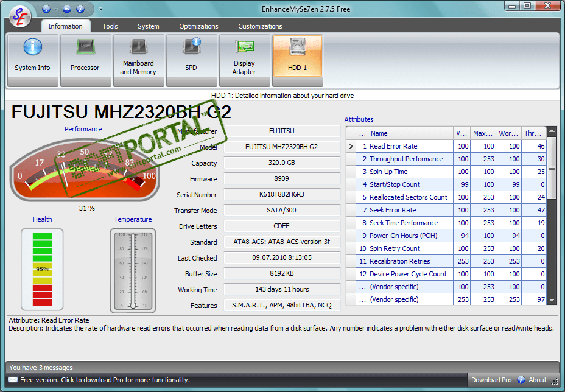The image size is (565, 392).
Task: Click the Model field value
Action: click(x=282, y=147)
